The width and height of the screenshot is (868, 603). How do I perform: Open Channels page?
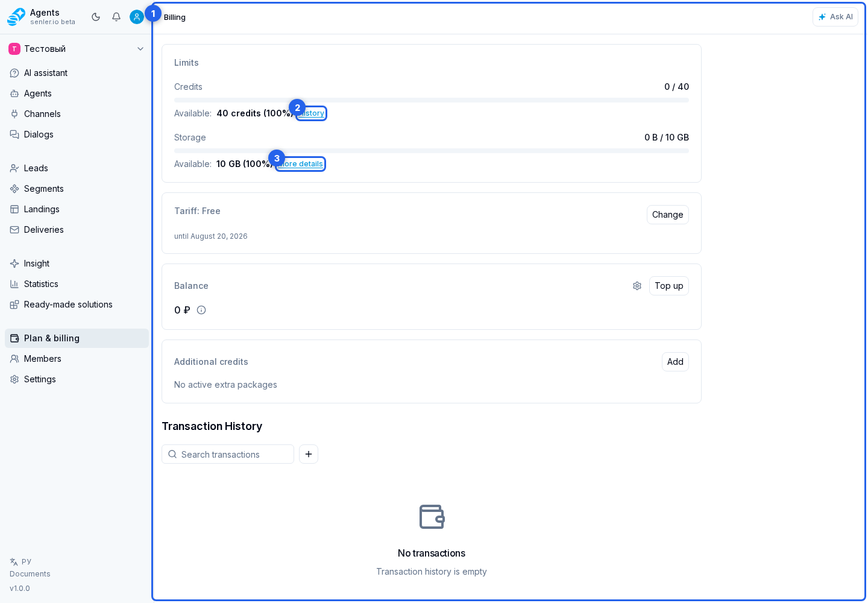point(77,114)
